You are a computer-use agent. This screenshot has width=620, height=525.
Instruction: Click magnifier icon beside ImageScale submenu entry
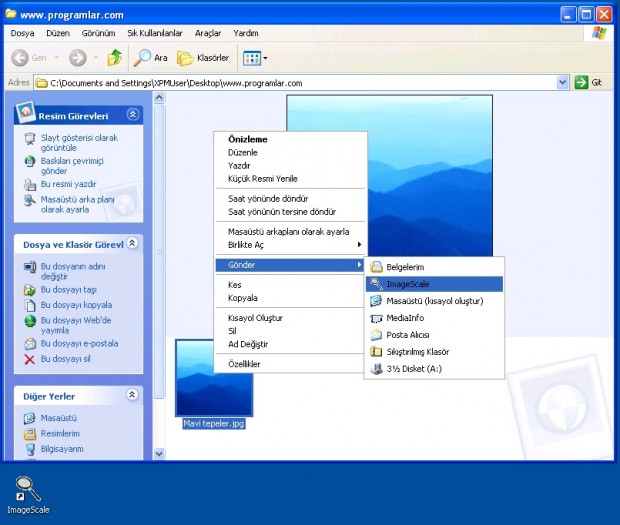(376, 284)
